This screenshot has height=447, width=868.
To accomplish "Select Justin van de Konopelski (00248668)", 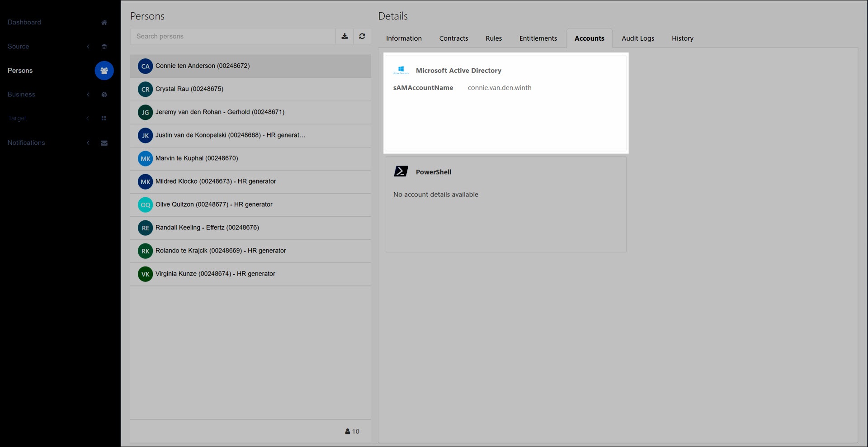I will click(250, 135).
